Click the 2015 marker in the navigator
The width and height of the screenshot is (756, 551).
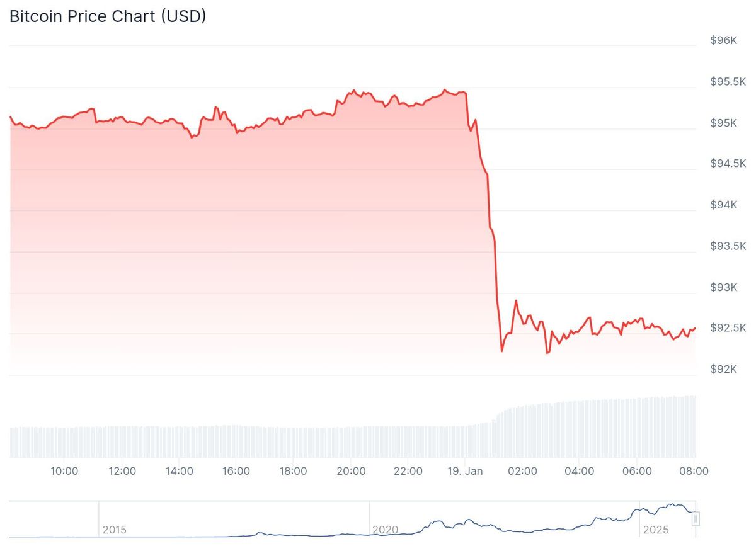point(114,530)
